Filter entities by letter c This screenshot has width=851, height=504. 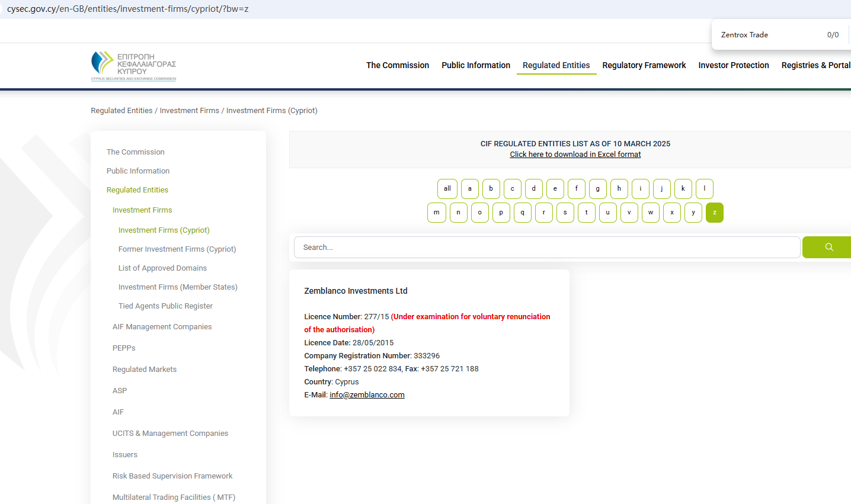click(513, 189)
